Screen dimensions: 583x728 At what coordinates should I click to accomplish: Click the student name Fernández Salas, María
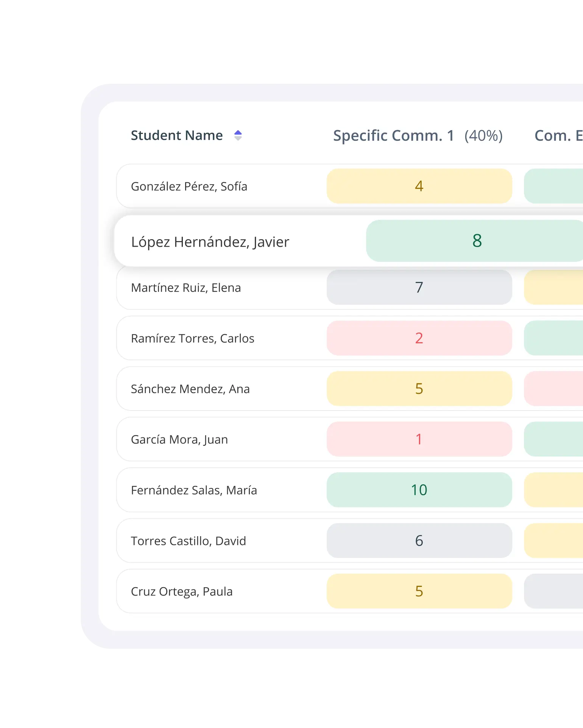[194, 490]
